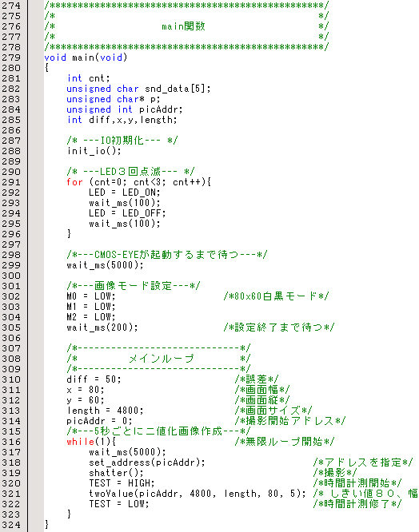Click "y = 60;" assignment
This screenshot has height=532, width=419.
[x=86, y=400]
